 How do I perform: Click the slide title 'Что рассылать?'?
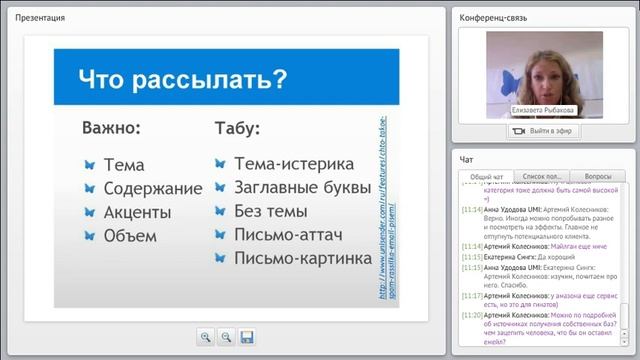pos(183,79)
